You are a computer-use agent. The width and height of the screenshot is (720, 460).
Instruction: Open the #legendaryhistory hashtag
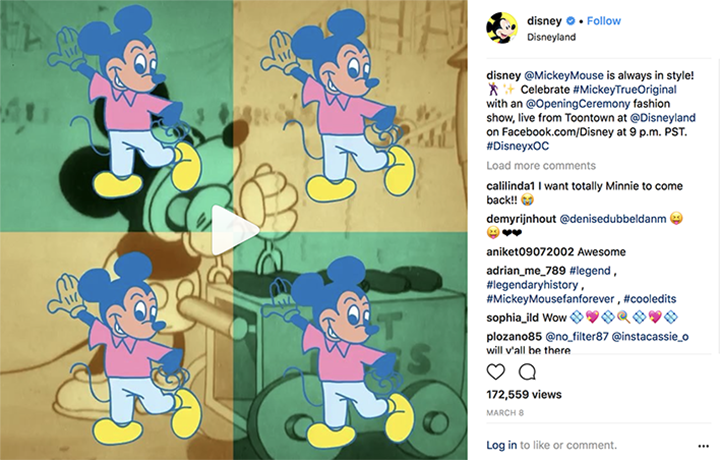(x=532, y=285)
